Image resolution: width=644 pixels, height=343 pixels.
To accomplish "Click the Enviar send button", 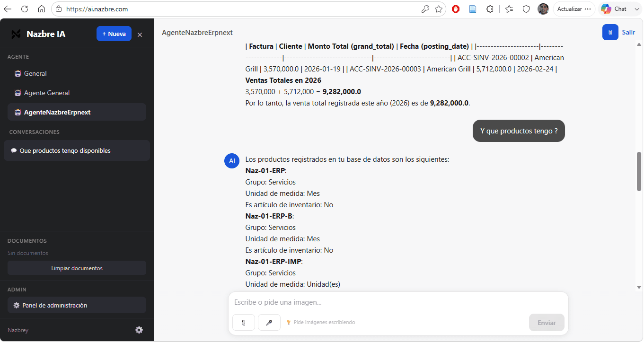I will 547,322.
